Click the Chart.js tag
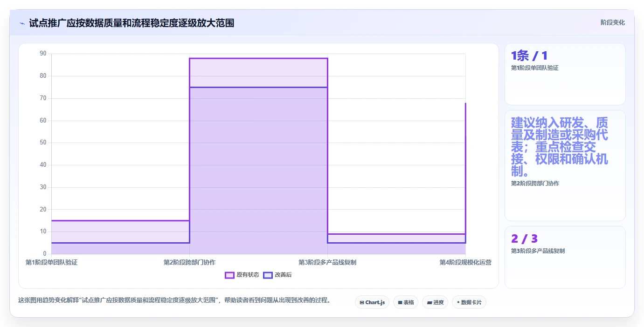This screenshot has width=644, height=327. coord(372,302)
